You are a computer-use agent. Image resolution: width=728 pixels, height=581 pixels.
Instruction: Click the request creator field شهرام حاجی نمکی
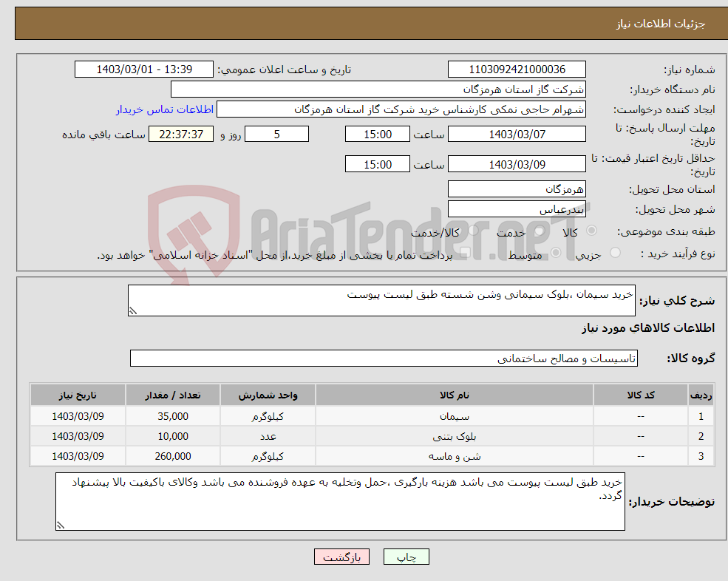click(x=401, y=109)
